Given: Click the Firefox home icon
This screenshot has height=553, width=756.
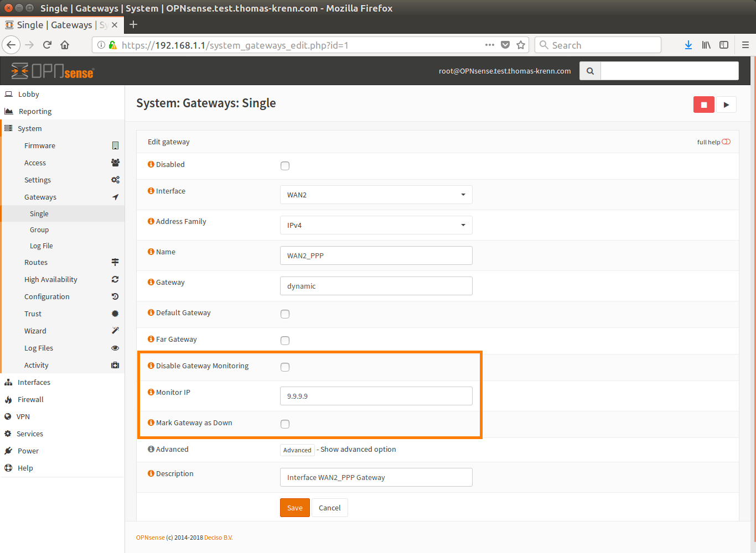Looking at the screenshot, I should coord(65,45).
